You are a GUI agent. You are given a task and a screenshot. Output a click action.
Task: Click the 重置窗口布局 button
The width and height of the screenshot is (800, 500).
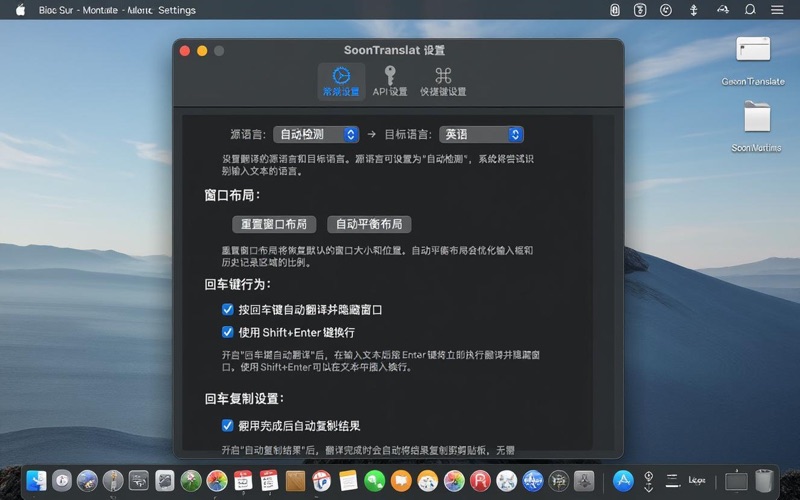(274, 224)
